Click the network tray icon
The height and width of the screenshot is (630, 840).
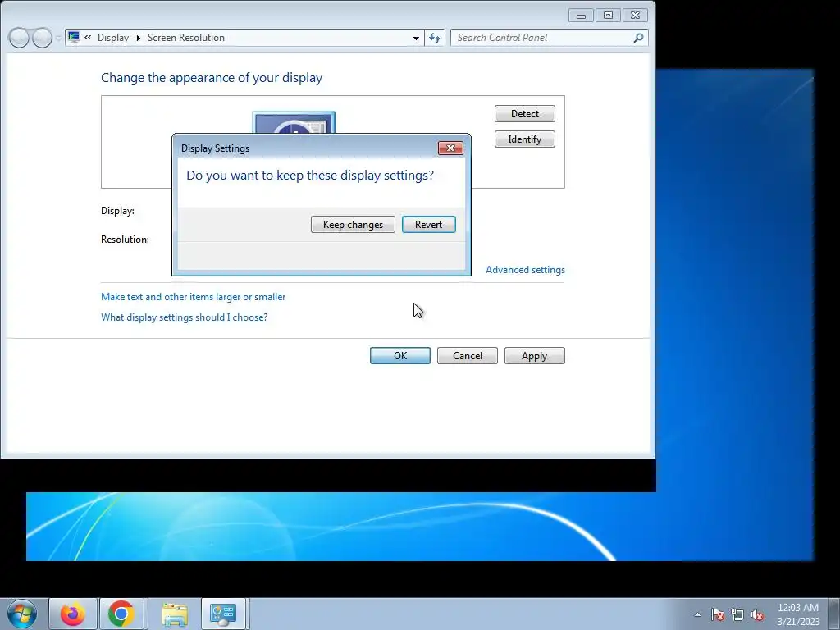point(737,614)
